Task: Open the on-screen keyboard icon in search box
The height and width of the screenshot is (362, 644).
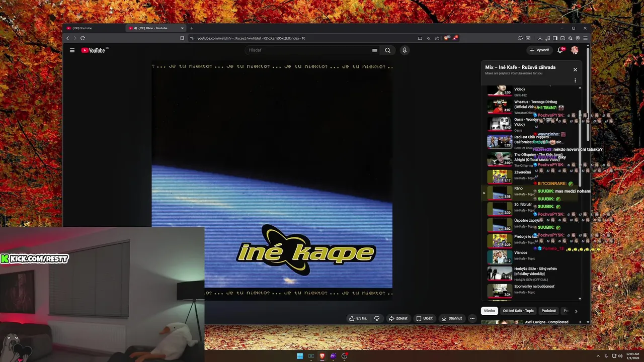Action: click(x=375, y=50)
